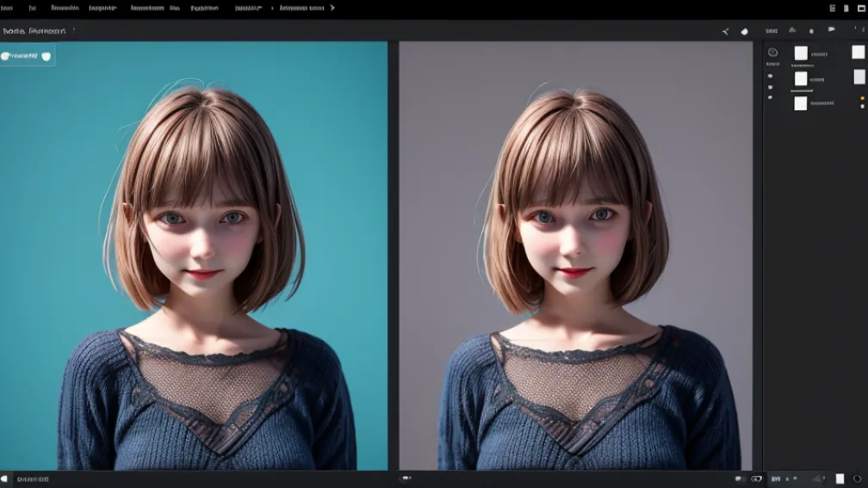Click the round outlined icon heading the right panel
Screen dimensions: 868x488
click(x=772, y=53)
